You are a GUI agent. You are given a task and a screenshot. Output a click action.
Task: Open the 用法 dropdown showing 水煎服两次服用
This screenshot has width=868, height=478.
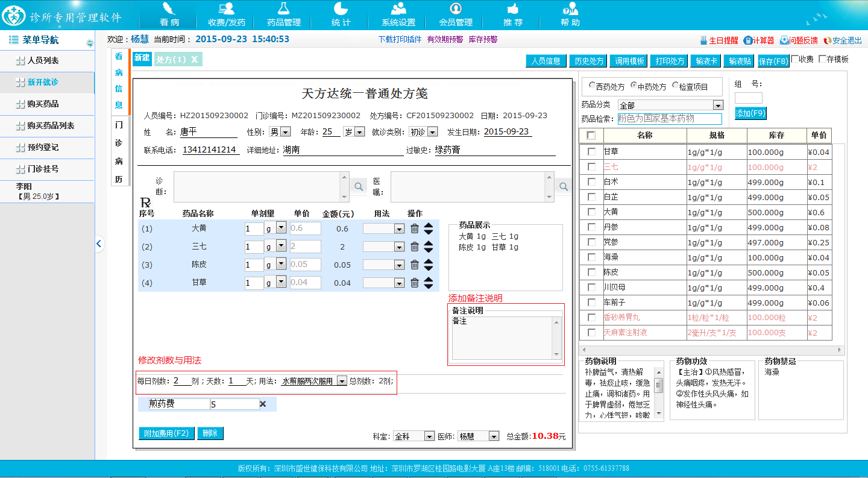342,381
